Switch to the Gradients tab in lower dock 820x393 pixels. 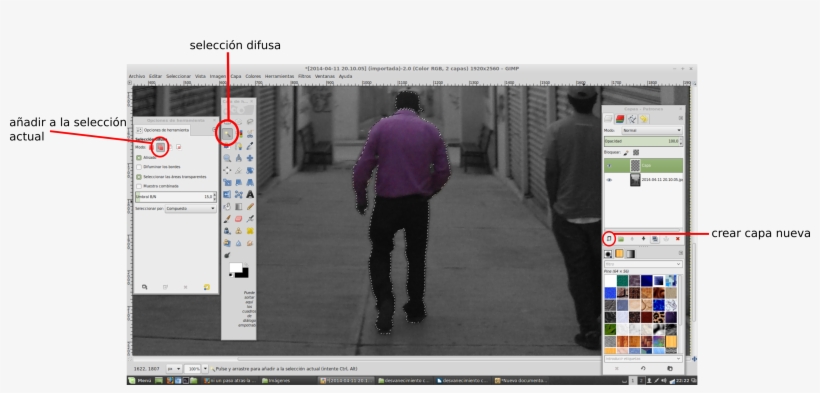[631, 254]
